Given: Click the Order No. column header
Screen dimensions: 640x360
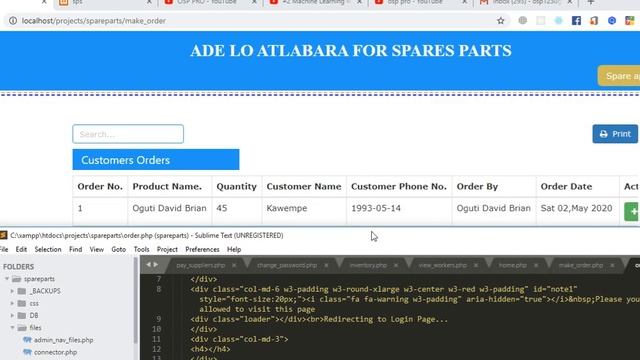Looking at the screenshot, I should [100, 187].
